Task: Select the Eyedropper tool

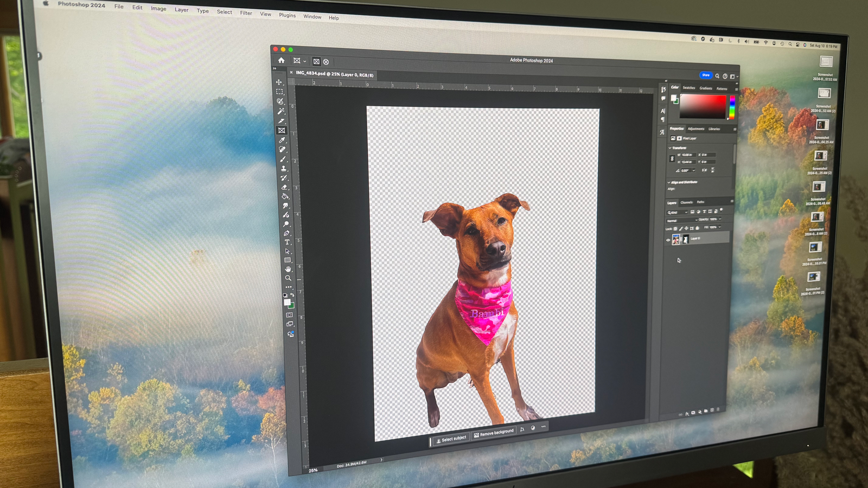Action: coord(282,140)
